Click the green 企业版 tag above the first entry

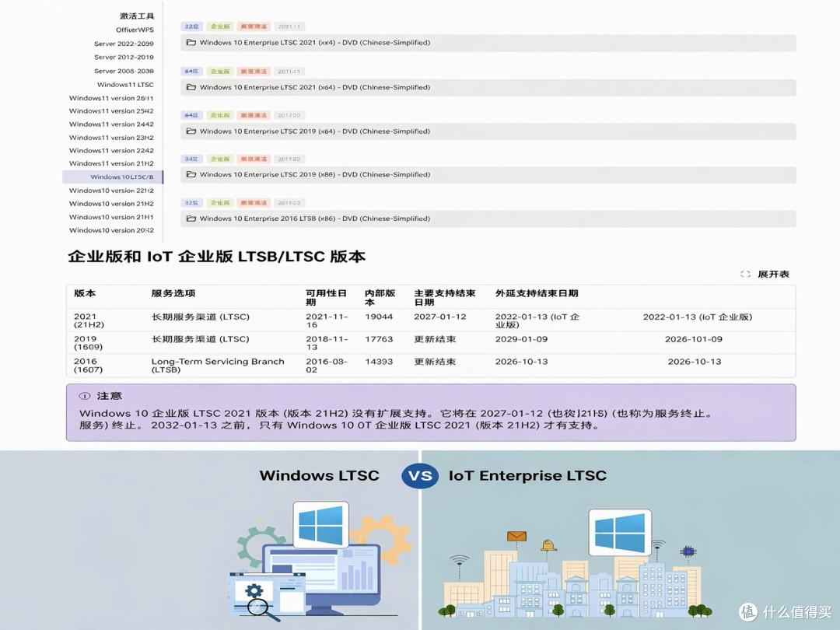(220, 26)
